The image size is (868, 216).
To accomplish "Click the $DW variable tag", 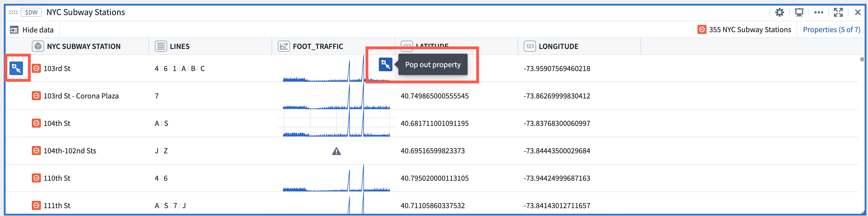I will click(31, 13).
